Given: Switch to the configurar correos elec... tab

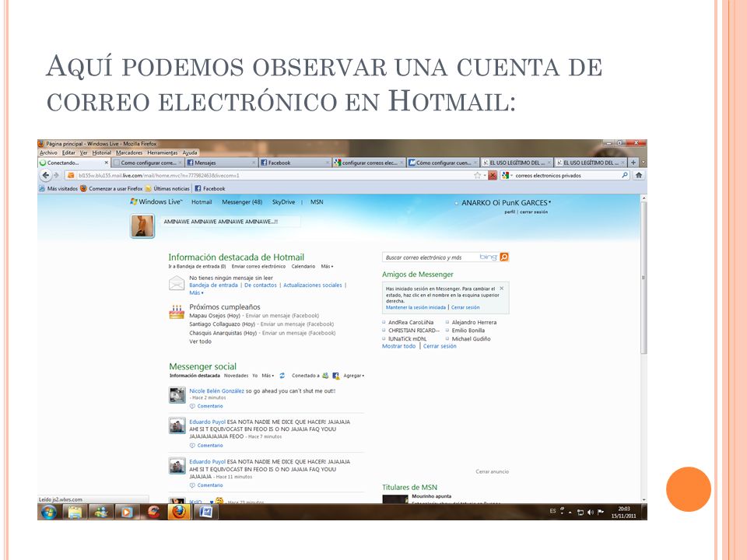Looking at the screenshot, I should [x=369, y=163].
